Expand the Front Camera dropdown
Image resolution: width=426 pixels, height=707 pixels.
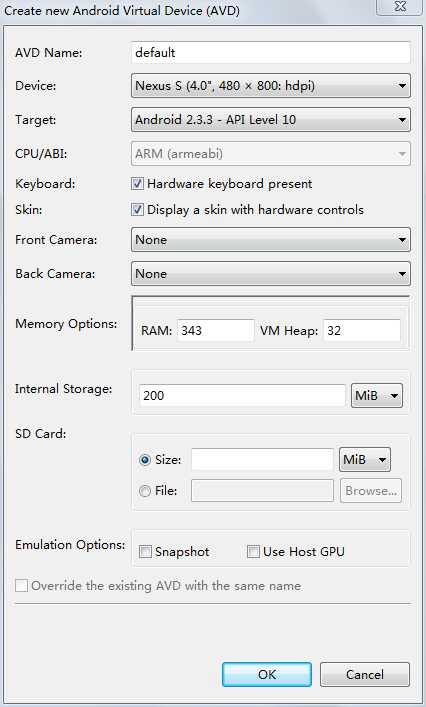tap(270, 240)
